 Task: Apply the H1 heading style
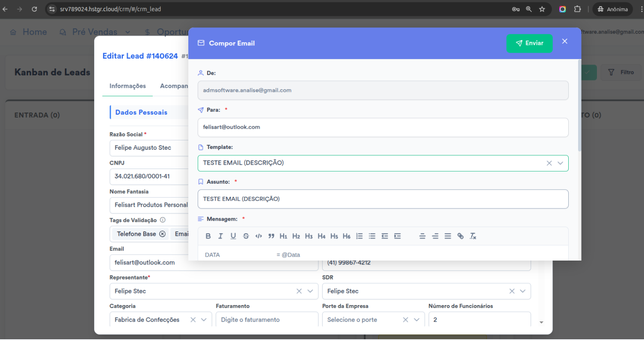283,236
